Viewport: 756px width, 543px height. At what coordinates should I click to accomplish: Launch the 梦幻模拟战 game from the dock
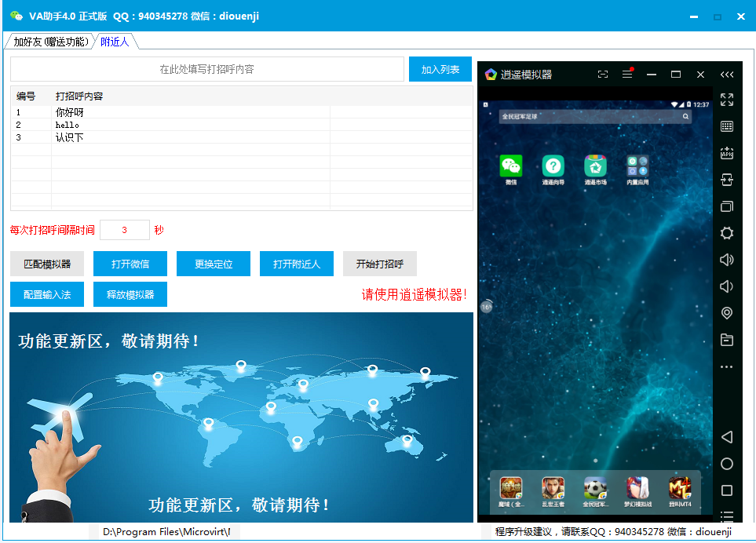[637, 487]
